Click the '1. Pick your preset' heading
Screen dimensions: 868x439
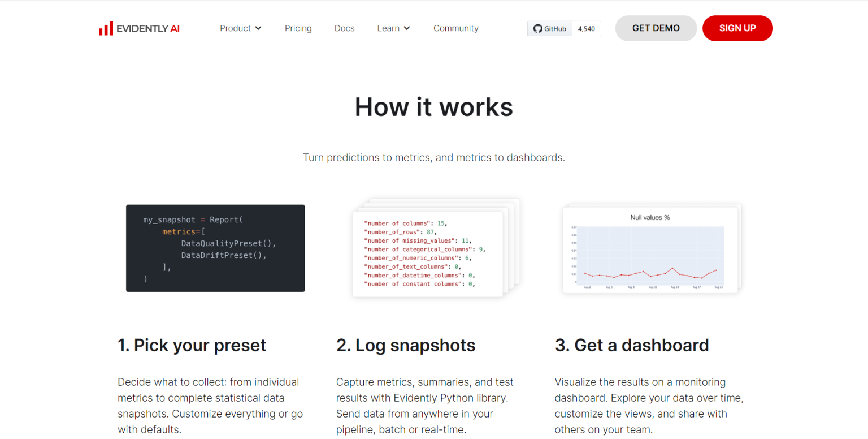pos(192,345)
